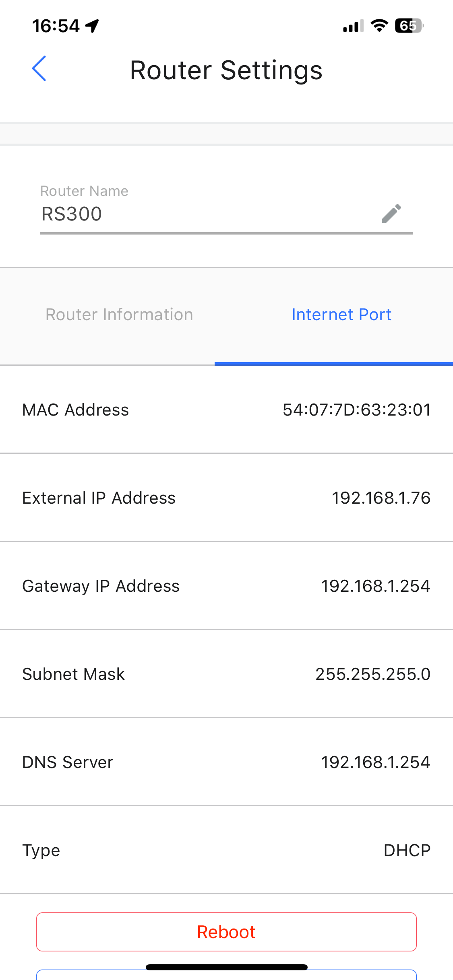This screenshot has width=453, height=980.
Task: Switch to the Router Information tab
Action: click(x=119, y=315)
